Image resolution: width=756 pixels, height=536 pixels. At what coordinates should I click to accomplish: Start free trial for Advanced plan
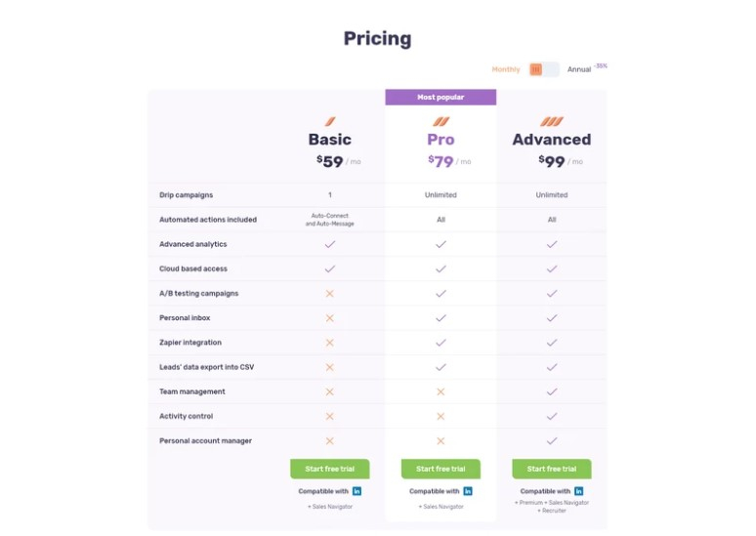[x=552, y=469]
